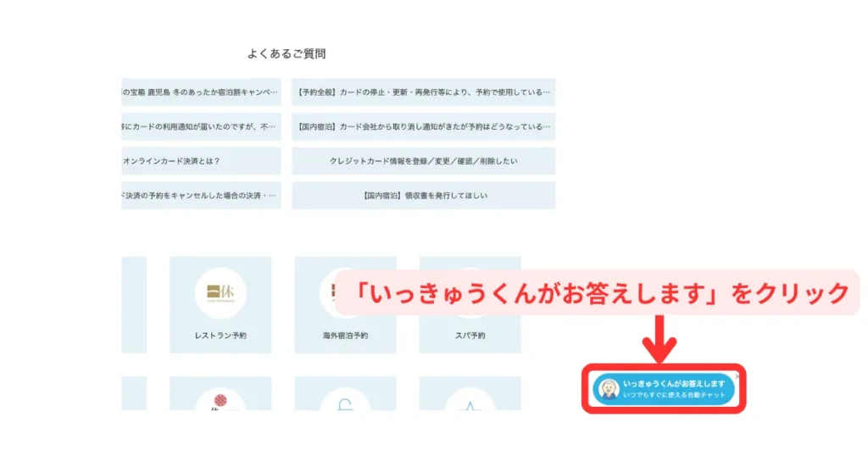Viewport: 868px width, 456px height.
Task: Open FAQ about 予約をキャンセルした場合の決済
Action: pyautogui.click(x=201, y=195)
